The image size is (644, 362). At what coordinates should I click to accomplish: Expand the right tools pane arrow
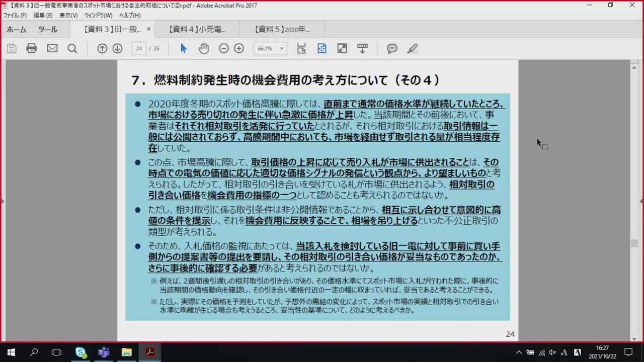pyautogui.click(x=641, y=201)
